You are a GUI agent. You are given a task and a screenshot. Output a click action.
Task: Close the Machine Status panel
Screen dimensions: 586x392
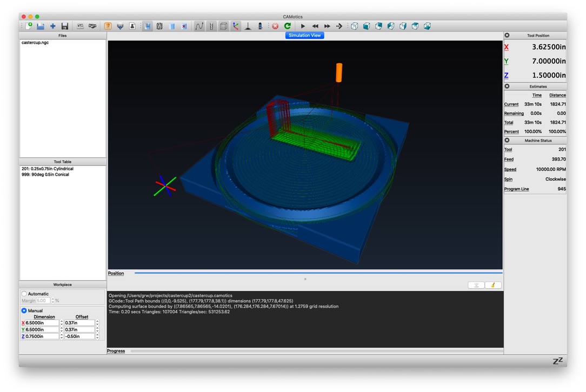pos(507,140)
